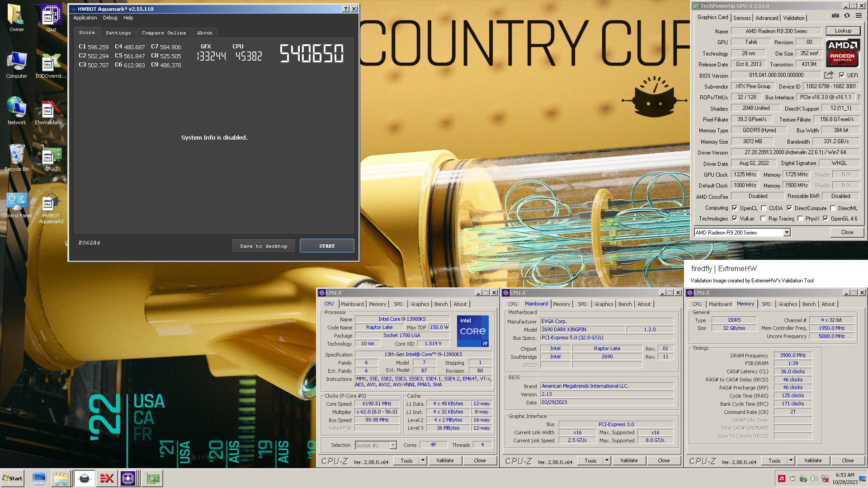This screenshot has width=868, height=488.
Task: Click the speaker volume tray icon
Action: pyautogui.click(x=814, y=479)
